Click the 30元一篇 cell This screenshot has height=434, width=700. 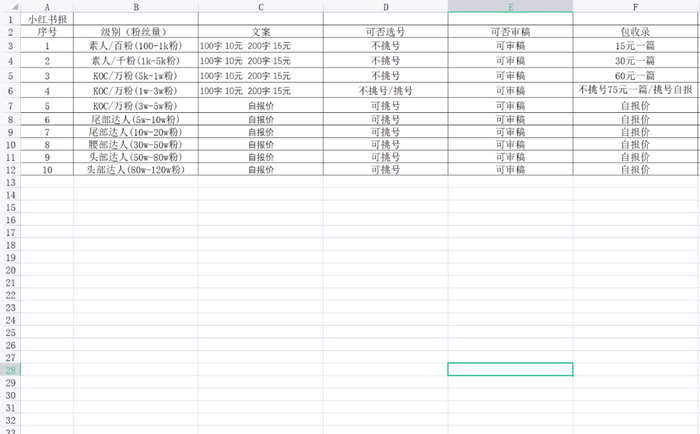click(x=635, y=61)
